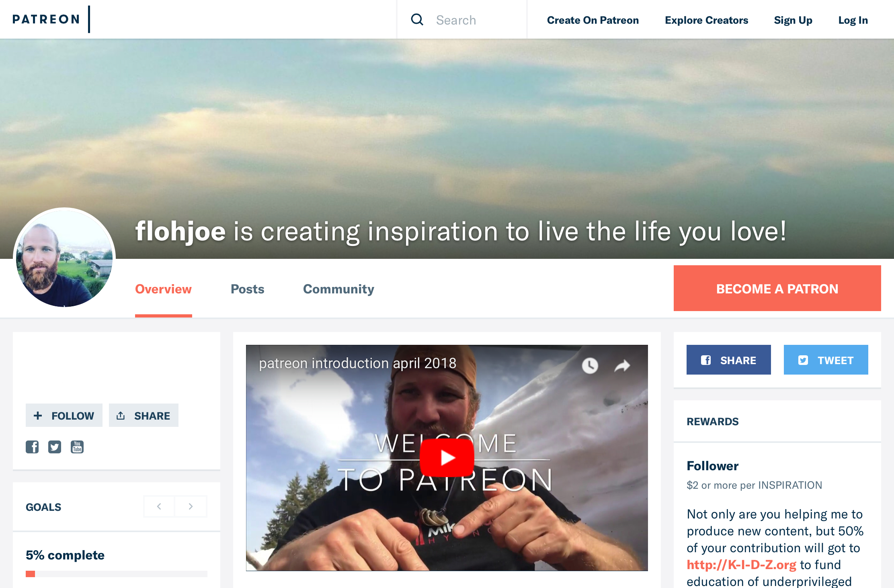The height and width of the screenshot is (588, 894).
Task: Show the next goal with right chevron
Action: pos(191,506)
